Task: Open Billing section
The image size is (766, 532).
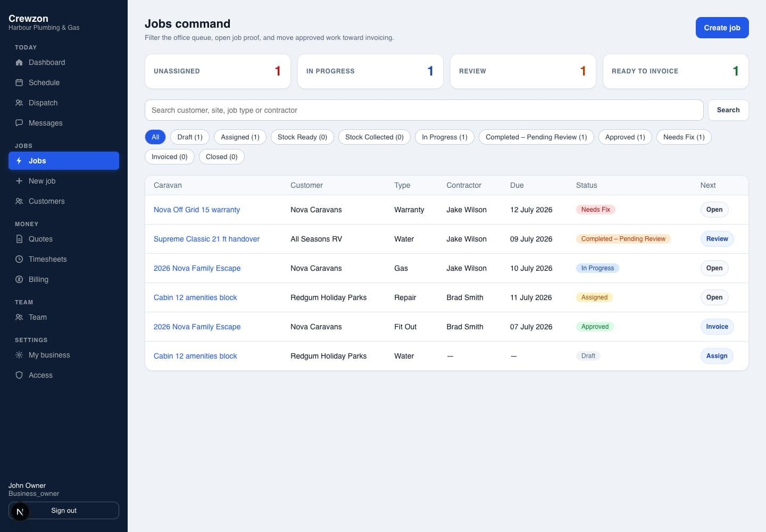Action: tap(64, 279)
